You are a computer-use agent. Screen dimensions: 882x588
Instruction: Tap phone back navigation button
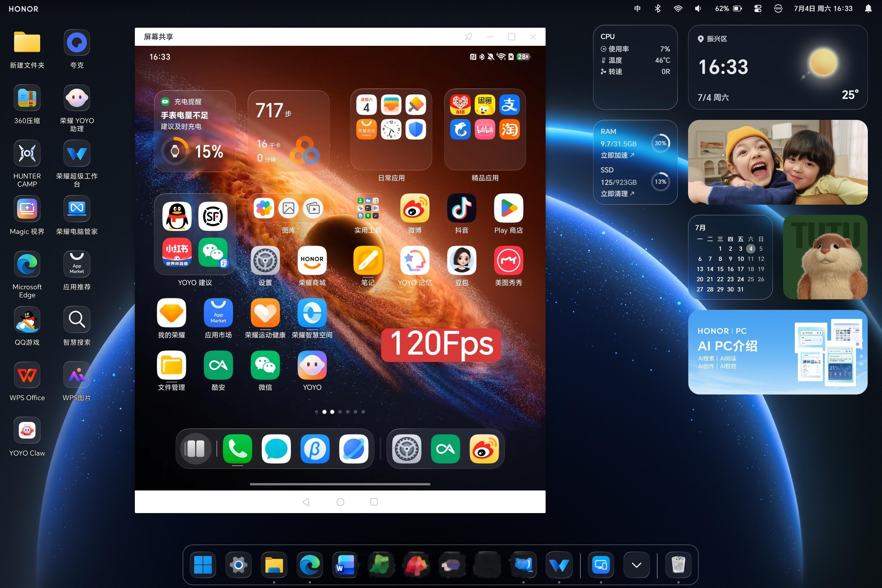point(306,502)
